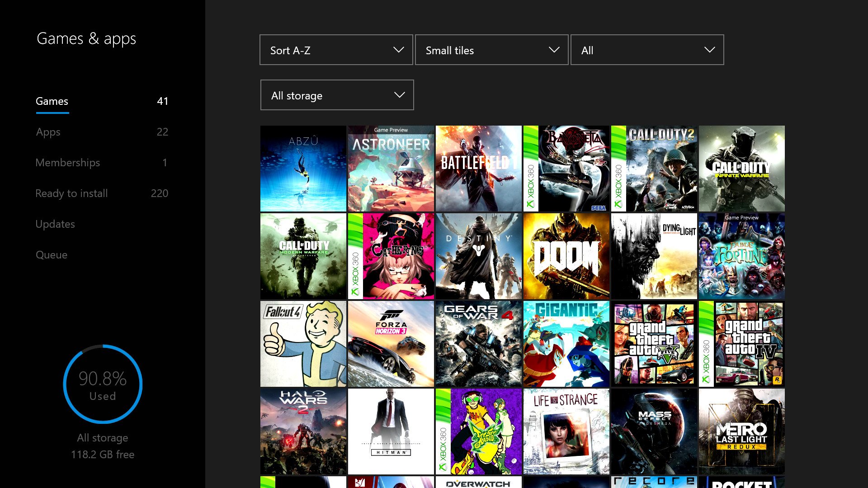This screenshot has height=488, width=868.
Task: Open Destiny game tile
Action: coord(478,256)
